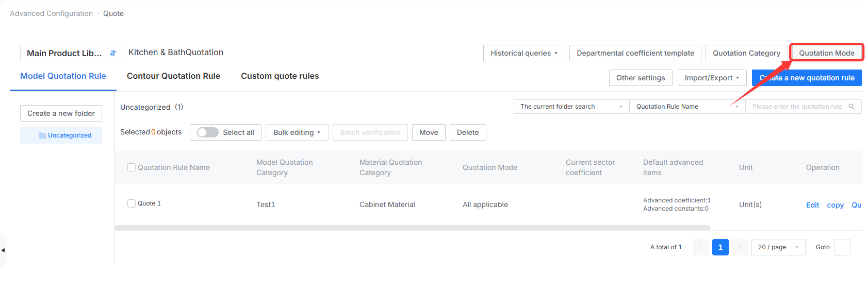The image size is (868, 292).
Task: Click the Goto page number field
Action: [842, 247]
